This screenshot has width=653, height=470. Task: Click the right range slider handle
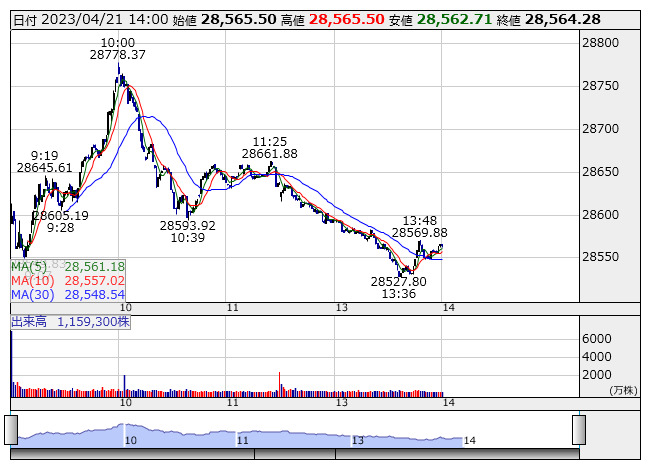click(577, 431)
